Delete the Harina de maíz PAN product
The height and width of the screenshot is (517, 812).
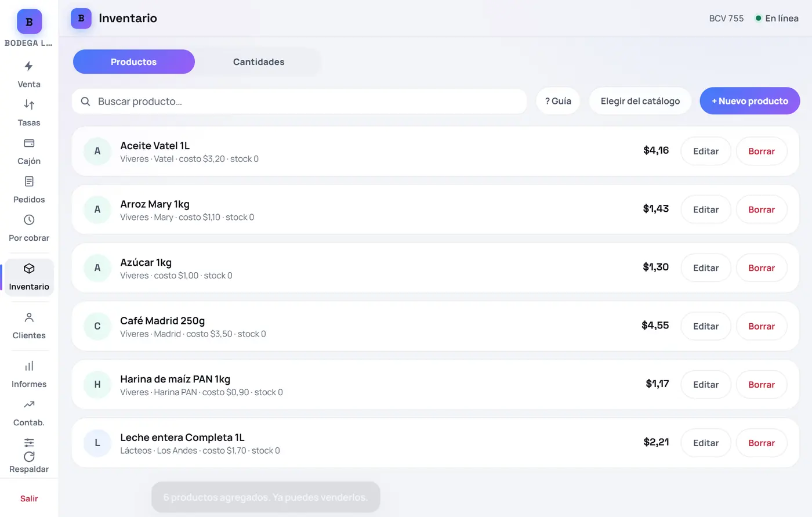point(762,385)
